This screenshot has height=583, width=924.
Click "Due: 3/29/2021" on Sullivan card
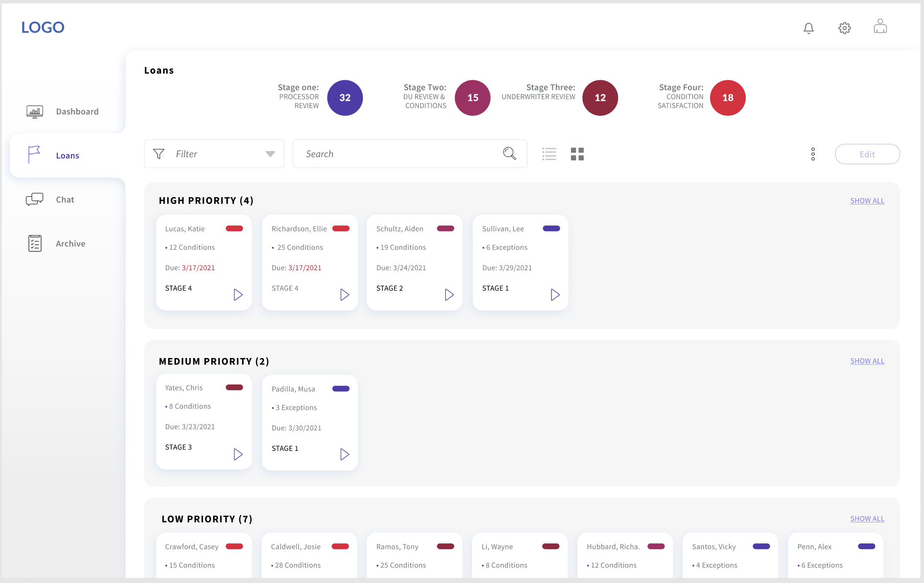(507, 268)
